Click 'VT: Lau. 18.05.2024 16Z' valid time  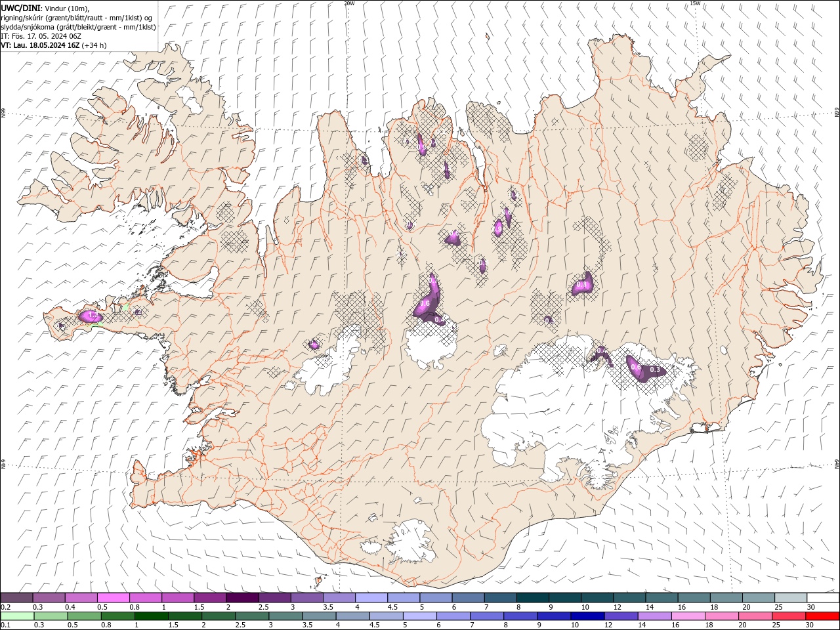[x=40, y=45]
